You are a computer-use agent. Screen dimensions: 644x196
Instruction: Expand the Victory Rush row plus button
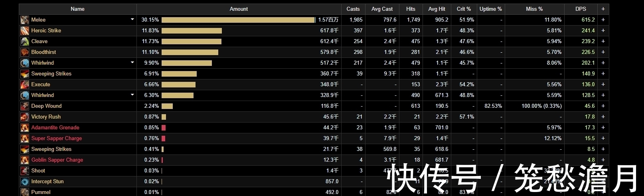coord(603,117)
